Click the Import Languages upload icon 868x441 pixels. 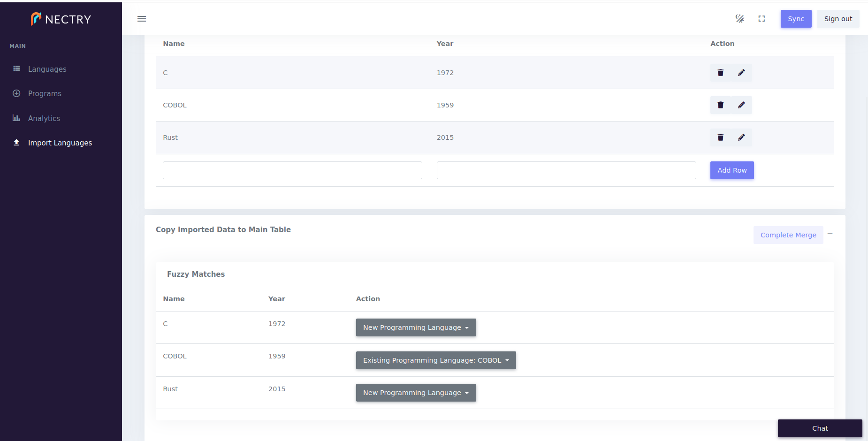coord(16,142)
